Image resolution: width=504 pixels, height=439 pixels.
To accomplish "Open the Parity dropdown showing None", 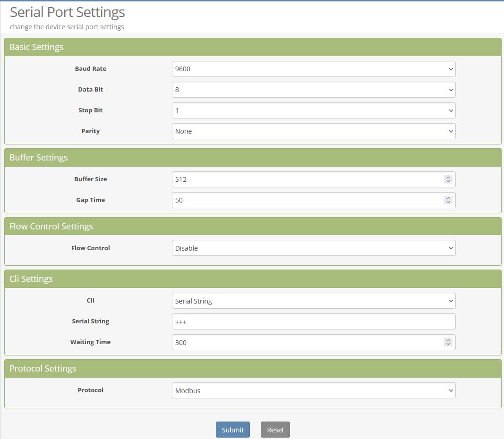I will [x=313, y=131].
